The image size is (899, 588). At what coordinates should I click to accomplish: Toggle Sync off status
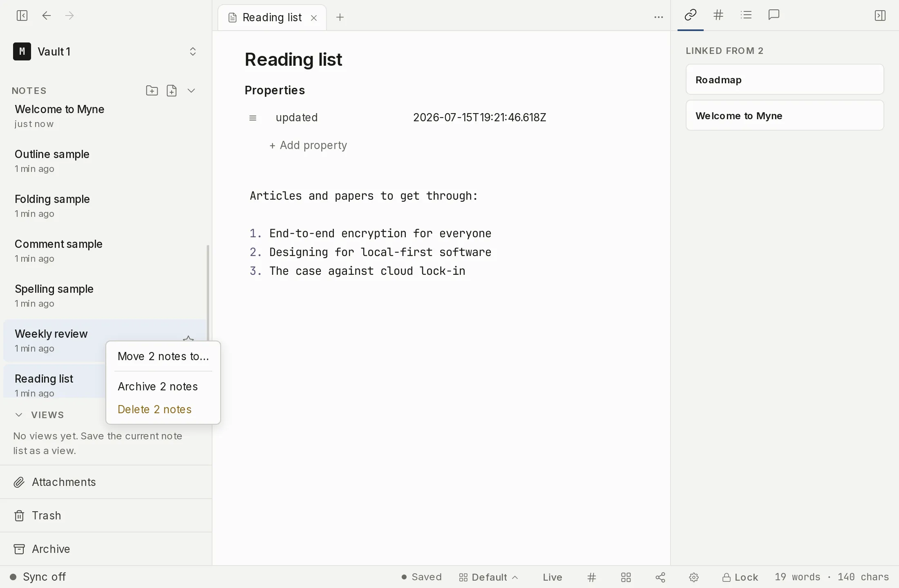[x=38, y=577]
